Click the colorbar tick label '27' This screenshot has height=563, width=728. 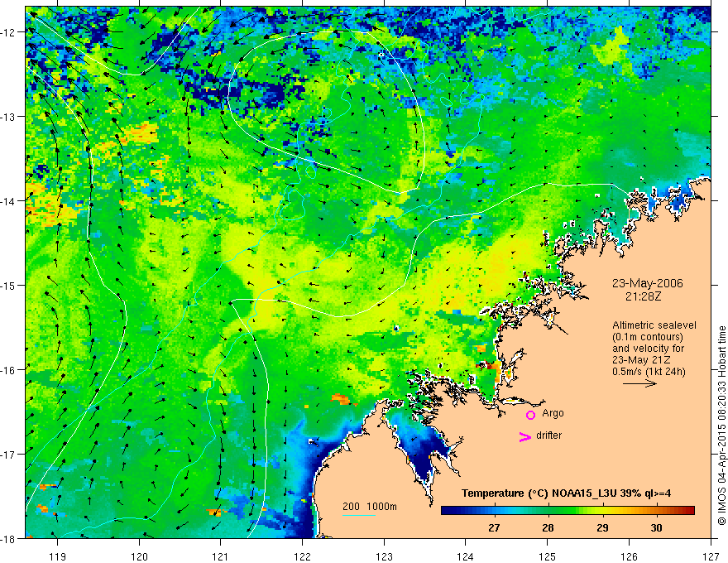(x=494, y=527)
